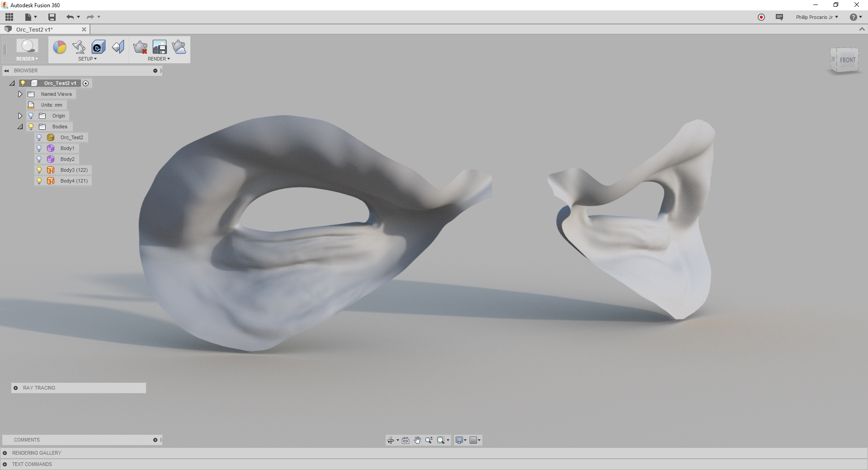Collapse the BROWSER panel with double arrows
The height and width of the screenshot is (470, 868).
point(6,70)
